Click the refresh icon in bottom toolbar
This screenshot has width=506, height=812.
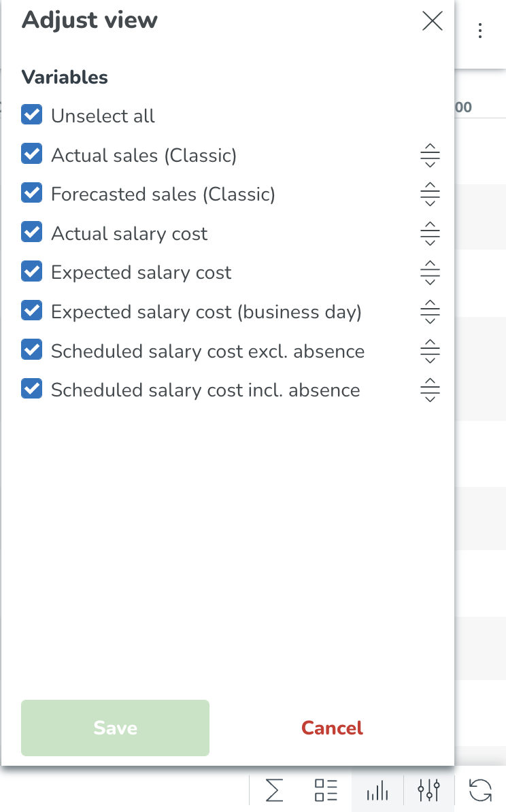tap(480, 791)
